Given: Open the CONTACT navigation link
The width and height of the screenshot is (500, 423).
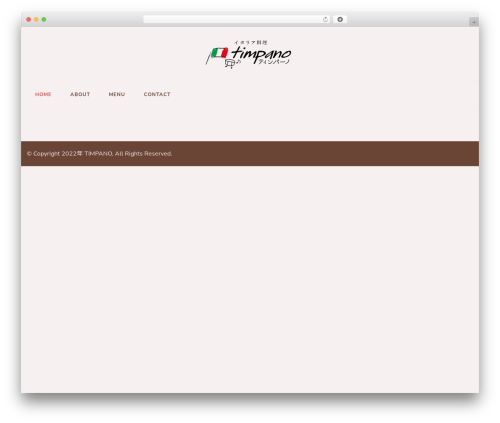Looking at the screenshot, I should (157, 94).
